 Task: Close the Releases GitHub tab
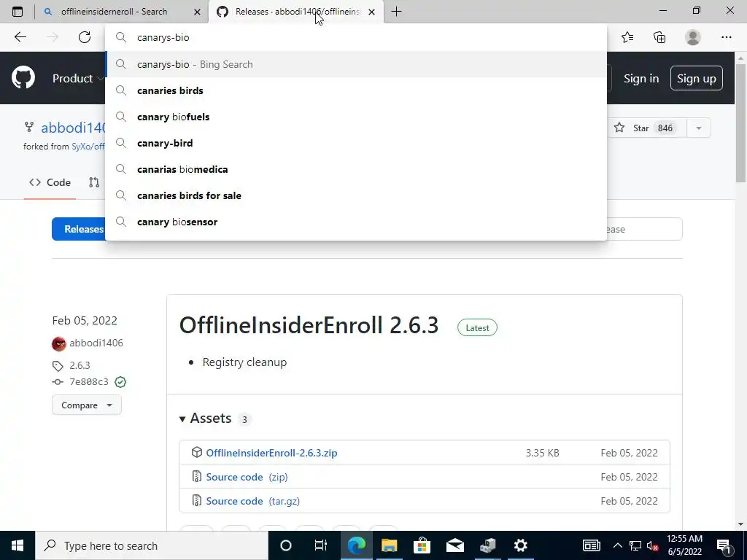pyautogui.click(x=371, y=12)
